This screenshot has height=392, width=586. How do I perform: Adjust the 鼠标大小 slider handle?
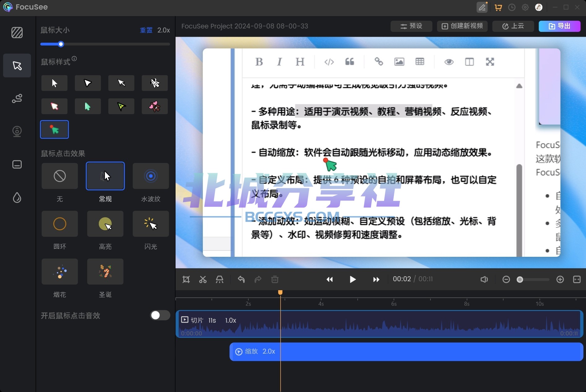(61, 44)
